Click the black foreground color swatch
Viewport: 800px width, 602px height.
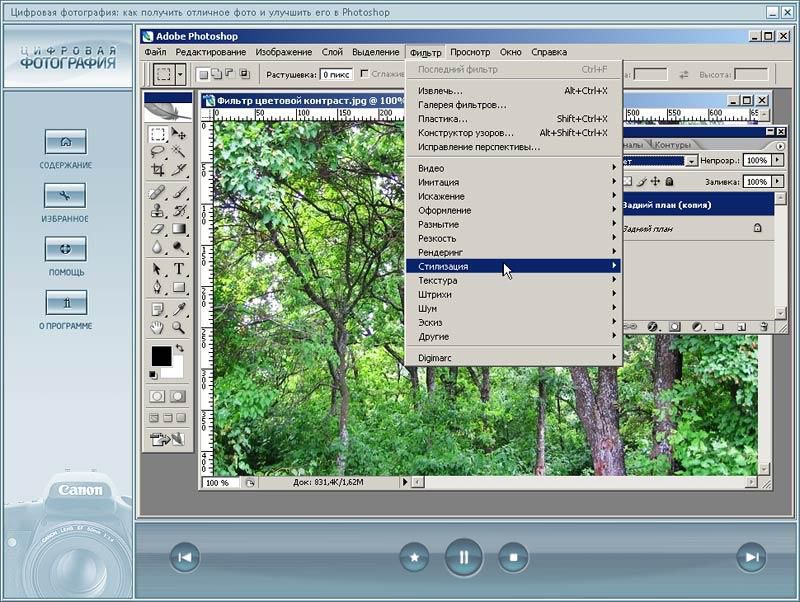click(160, 356)
